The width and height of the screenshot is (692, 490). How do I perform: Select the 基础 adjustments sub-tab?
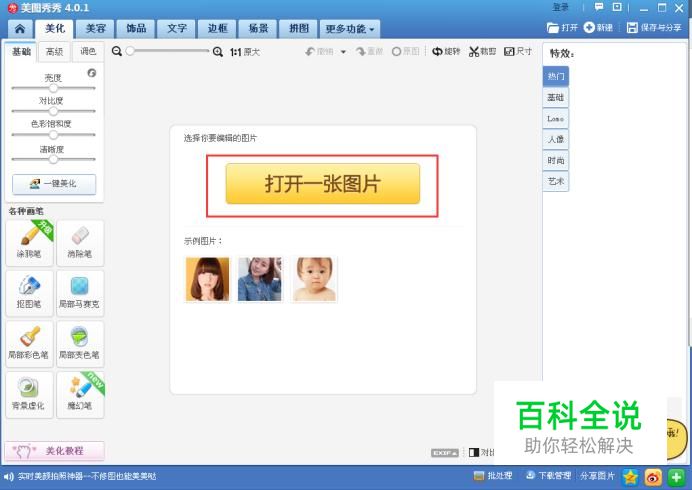click(21, 52)
